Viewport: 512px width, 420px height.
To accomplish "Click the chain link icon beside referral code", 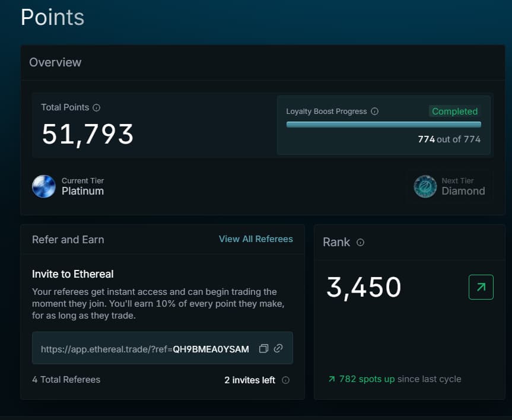I will (278, 348).
